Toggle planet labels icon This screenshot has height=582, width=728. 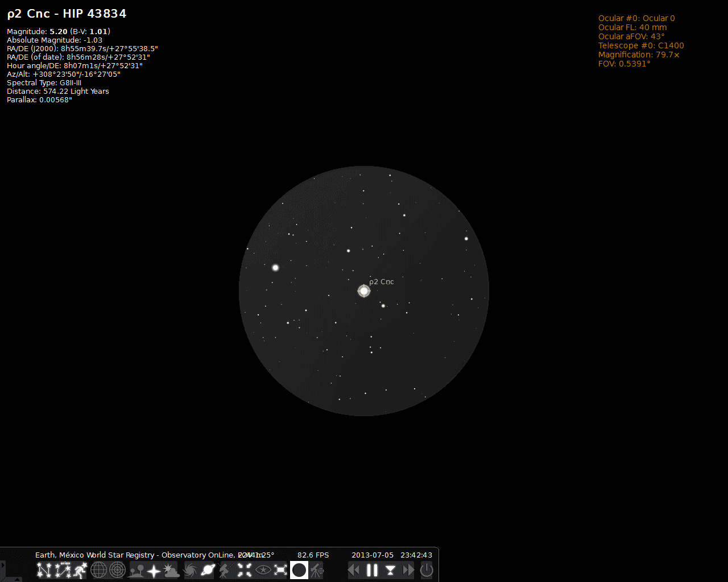(208, 570)
